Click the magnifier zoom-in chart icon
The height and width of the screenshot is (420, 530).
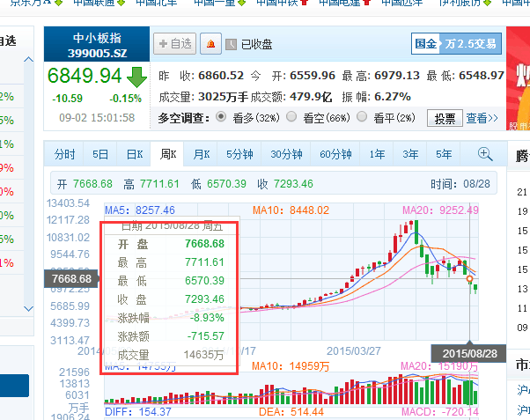pos(485,154)
